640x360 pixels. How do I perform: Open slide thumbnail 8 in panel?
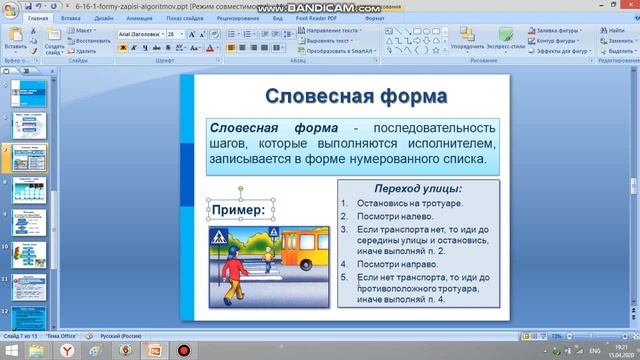pyautogui.click(x=29, y=190)
